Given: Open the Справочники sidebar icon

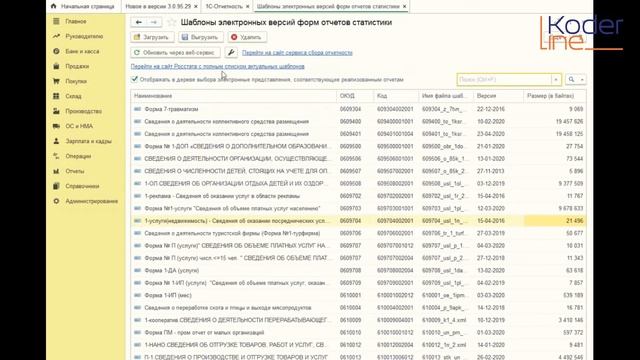Looking at the screenshot, I should pos(56,186).
